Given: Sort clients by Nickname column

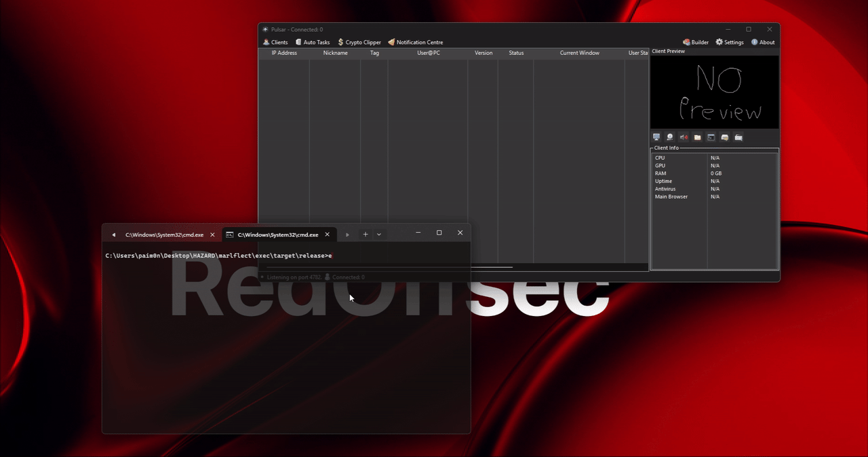Looking at the screenshot, I should [x=335, y=53].
